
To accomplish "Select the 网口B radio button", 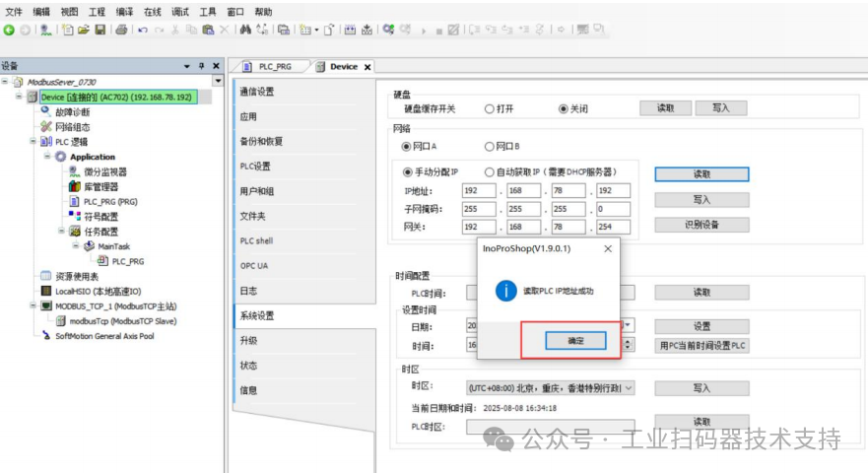I will 490,147.
